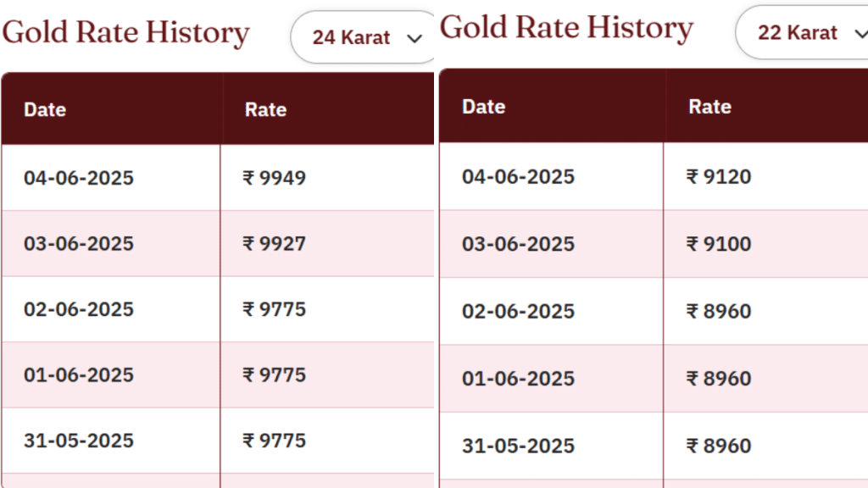
Task: Click the left Gold Rate History heading
Action: [x=125, y=33]
